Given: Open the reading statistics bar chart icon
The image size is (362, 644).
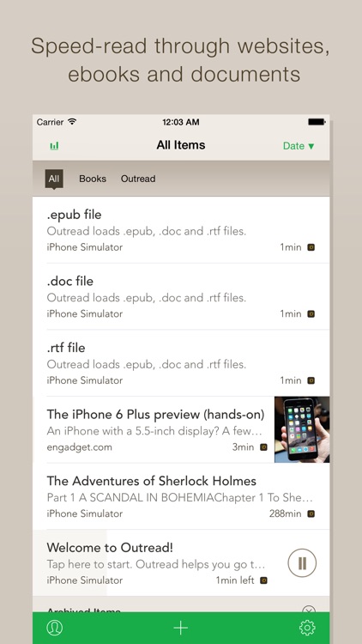Looking at the screenshot, I should tap(54, 146).
